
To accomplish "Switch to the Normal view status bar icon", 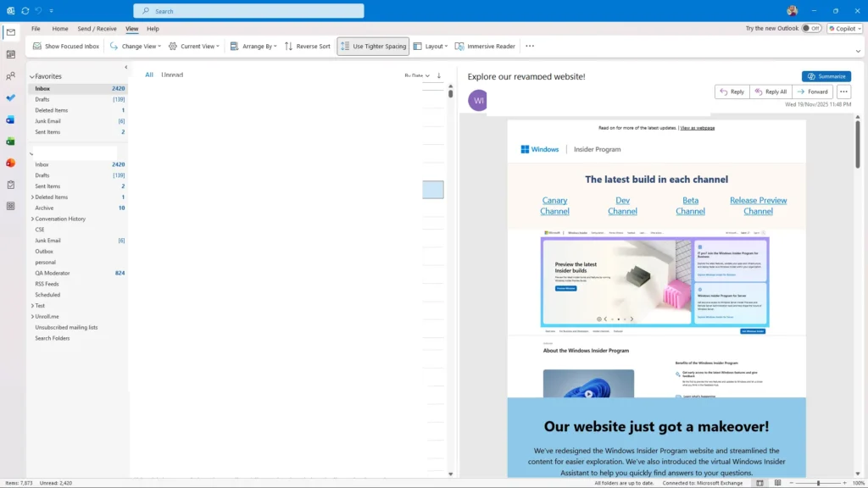I will coord(759,483).
